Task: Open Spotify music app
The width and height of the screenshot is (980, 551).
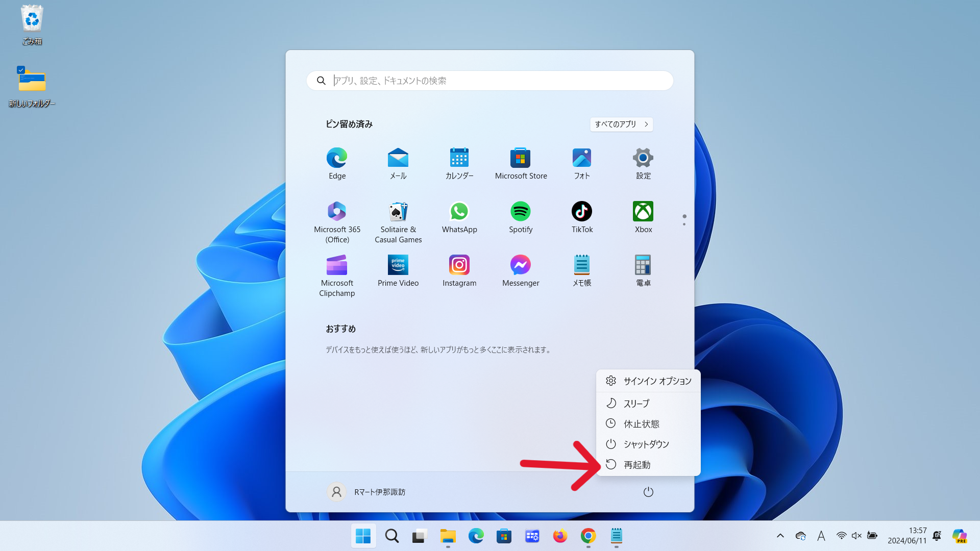Action: [x=520, y=211]
